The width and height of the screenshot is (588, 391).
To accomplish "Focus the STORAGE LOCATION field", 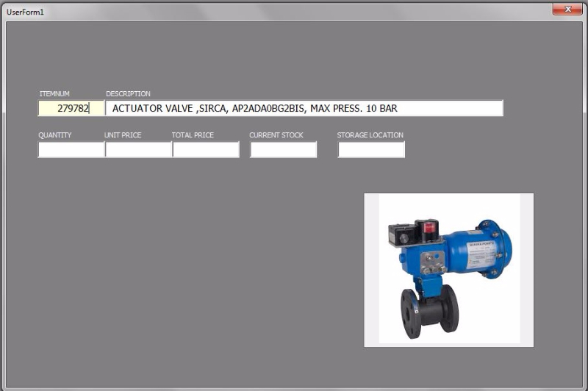I will point(371,150).
